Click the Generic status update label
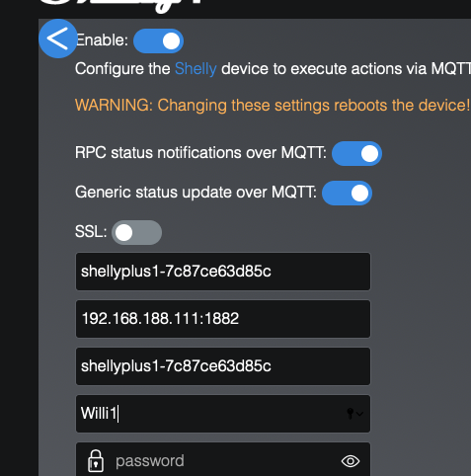The width and height of the screenshot is (471, 476). [x=196, y=193]
